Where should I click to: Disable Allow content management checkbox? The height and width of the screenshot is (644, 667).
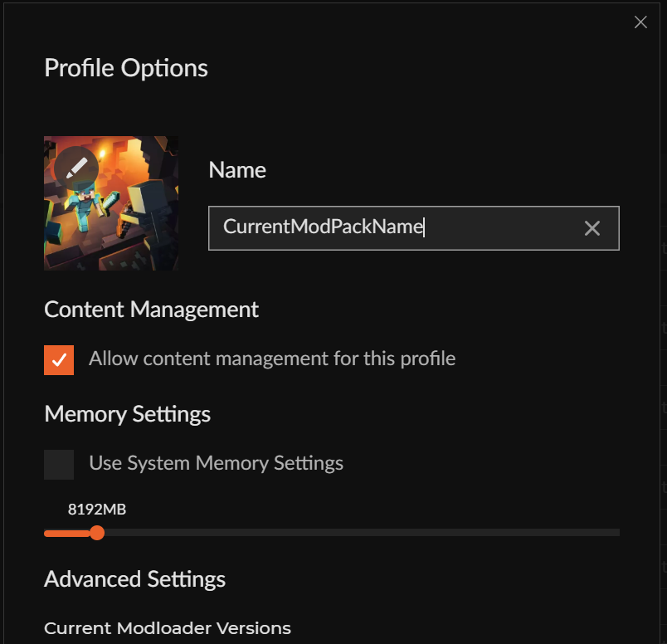(x=59, y=360)
